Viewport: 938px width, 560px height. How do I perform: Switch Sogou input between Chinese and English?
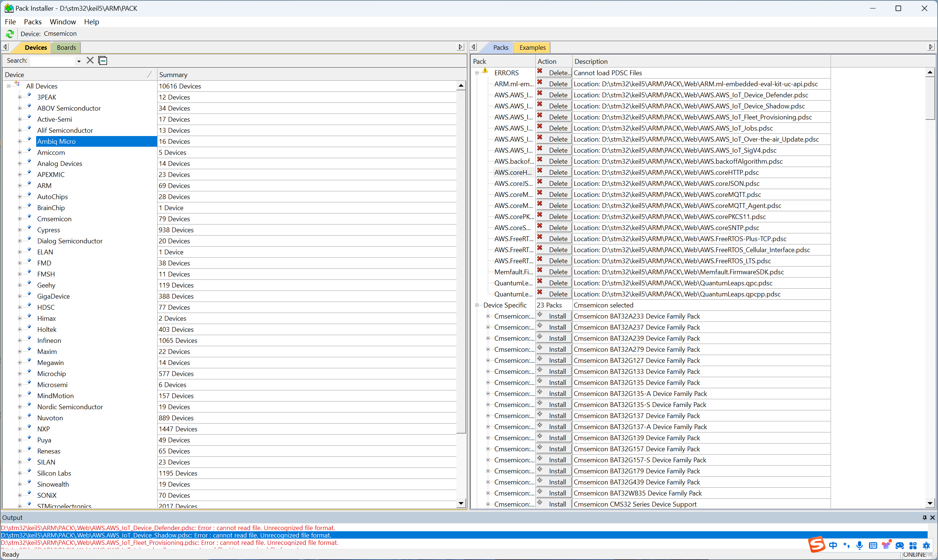(x=834, y=545)
